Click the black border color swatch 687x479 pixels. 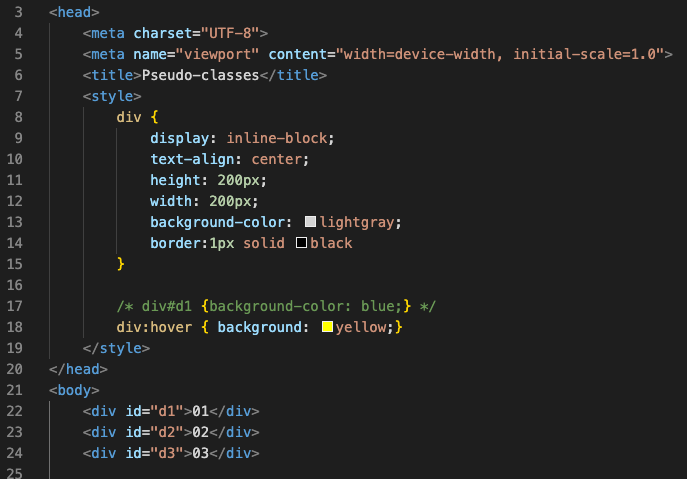pos(301,243)
